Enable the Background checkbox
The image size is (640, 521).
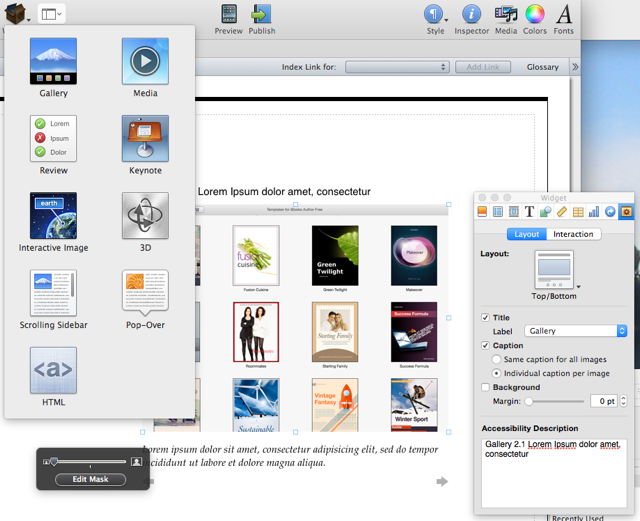[486, 387]
